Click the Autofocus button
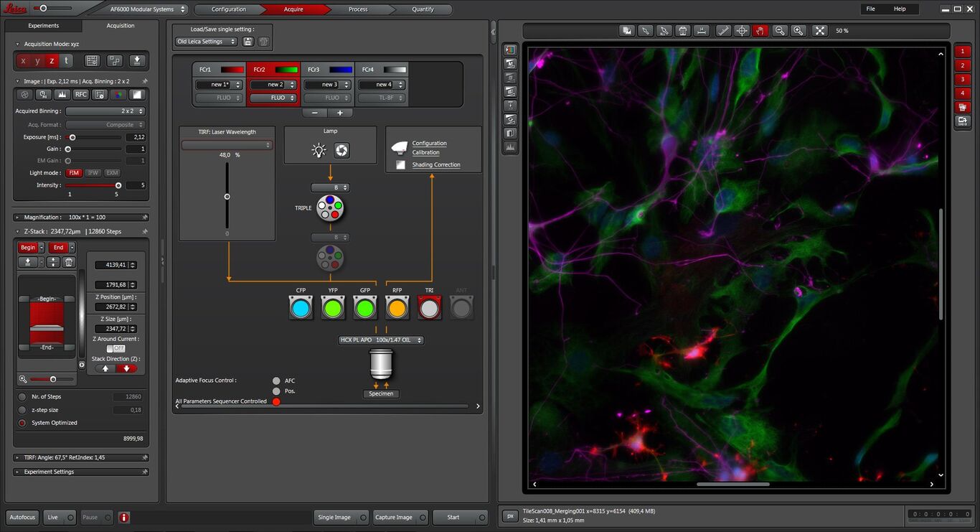 coord(22,517)
